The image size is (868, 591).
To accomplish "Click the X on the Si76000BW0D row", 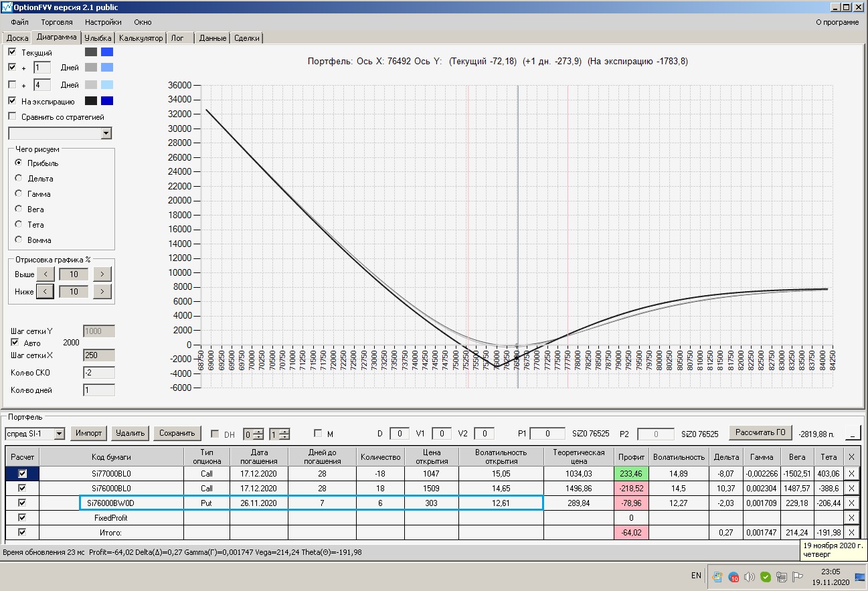I will 851,503.
